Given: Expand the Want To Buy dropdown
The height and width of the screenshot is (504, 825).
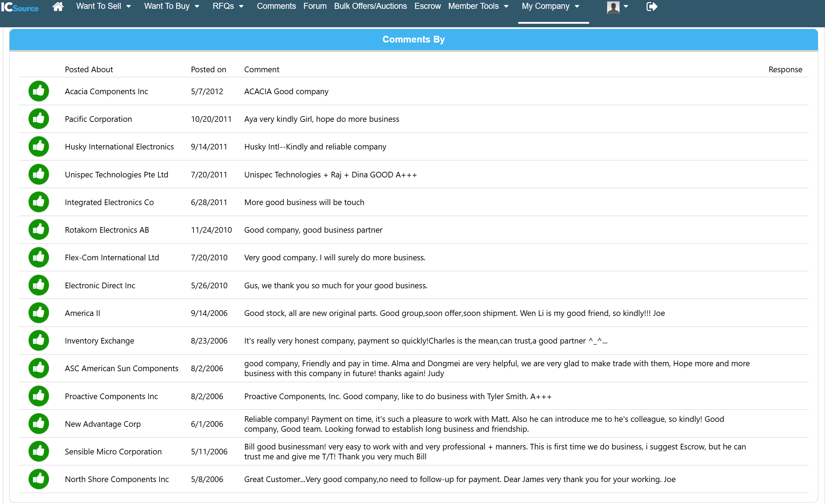Looking at the screenshot, I should 172,6.
